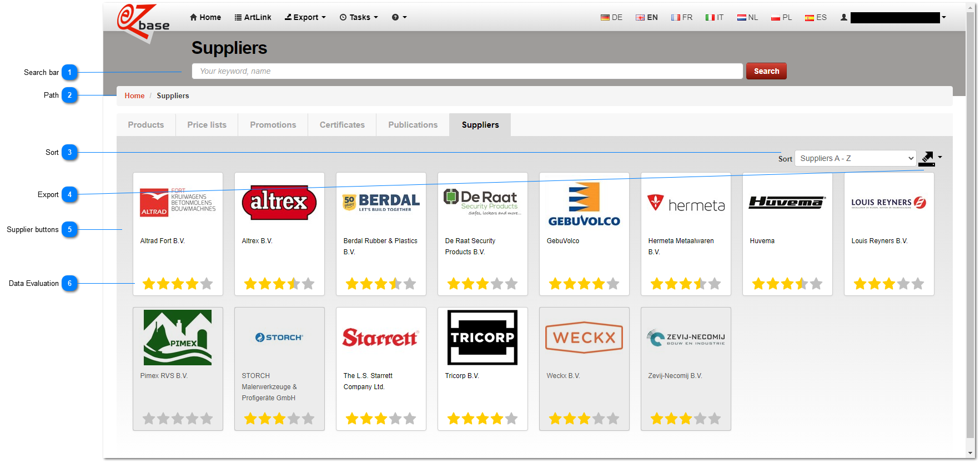This screenshot has height=463, width=980.
Task: Switch language to Polish (PL)
Action: point(781,17)
